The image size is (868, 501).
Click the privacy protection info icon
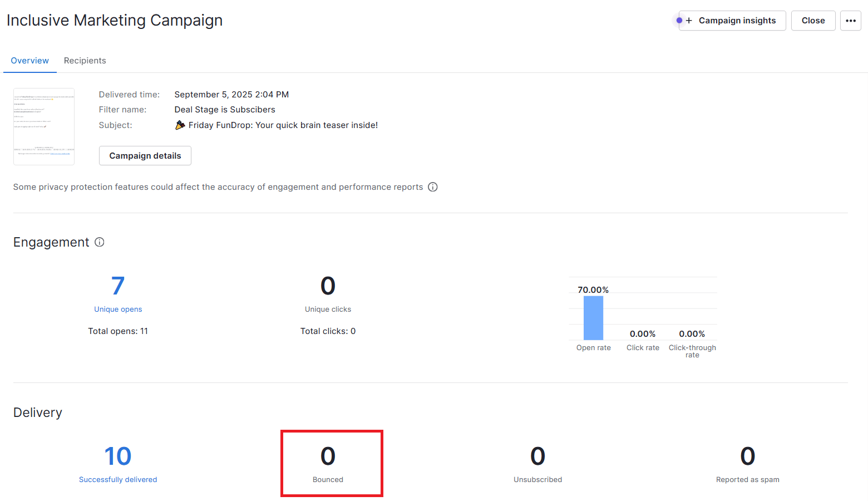tap(433, 186)
